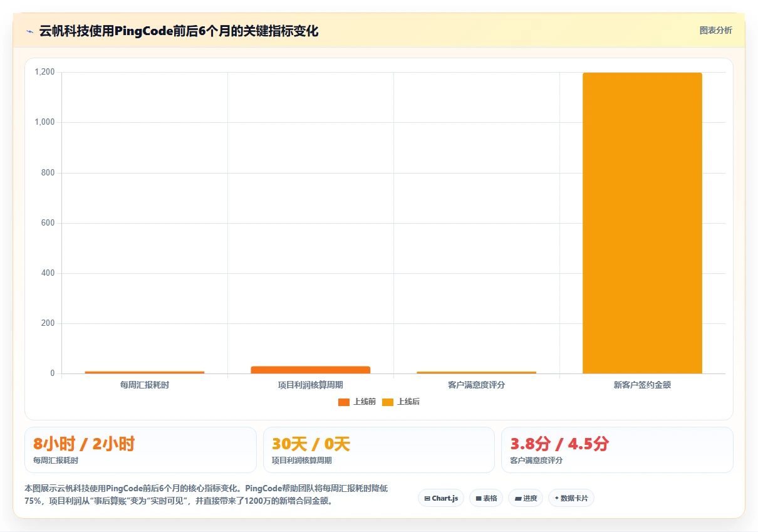The height and width of the screenshot is (532, 758).
Task: Click the 新客户签约金额 tall bar
Action: 642,223
